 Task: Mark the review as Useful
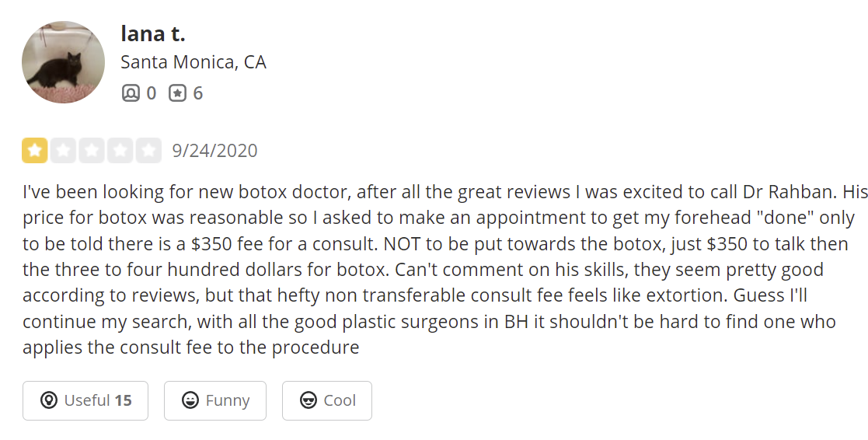(85, 400)
